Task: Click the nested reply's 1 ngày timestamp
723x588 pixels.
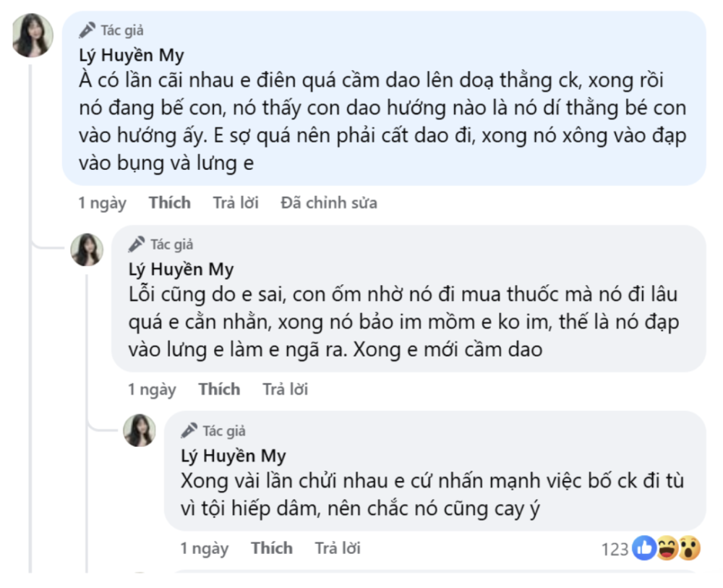Action: coord(205,549)
